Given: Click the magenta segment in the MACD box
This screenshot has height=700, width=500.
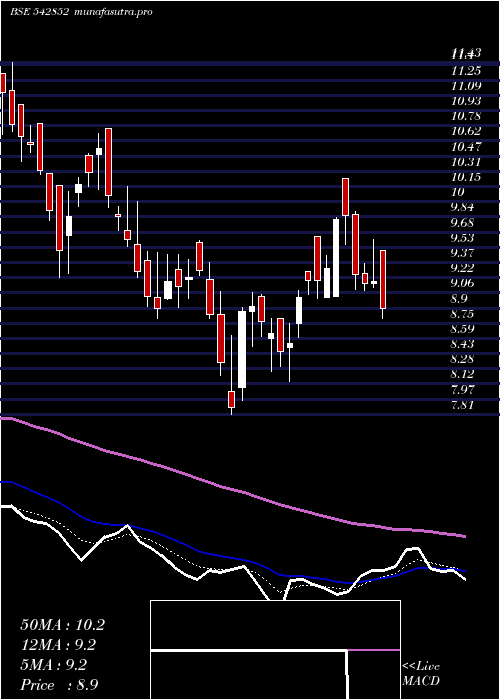Looking at the screenshot, I should (374, 650).
